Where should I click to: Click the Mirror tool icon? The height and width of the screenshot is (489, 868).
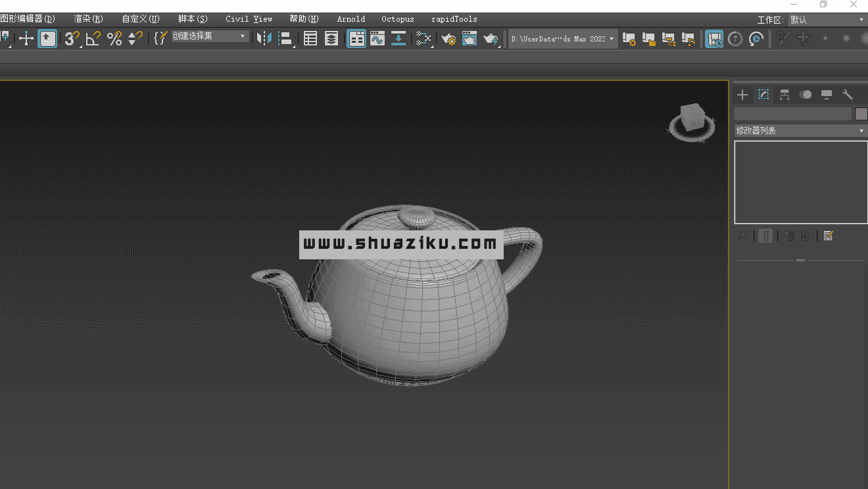264,39
